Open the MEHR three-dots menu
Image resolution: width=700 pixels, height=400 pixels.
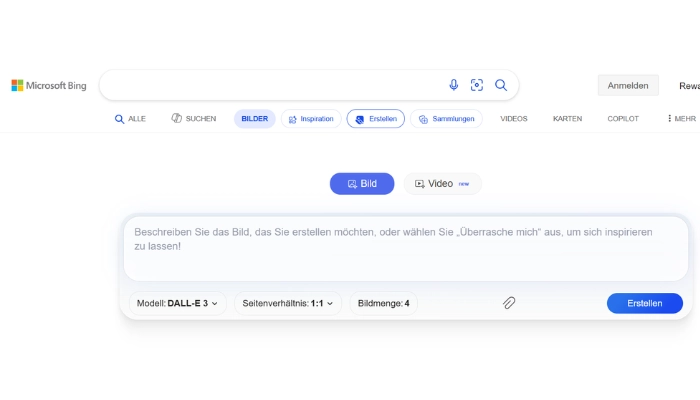tap(681, 119)
